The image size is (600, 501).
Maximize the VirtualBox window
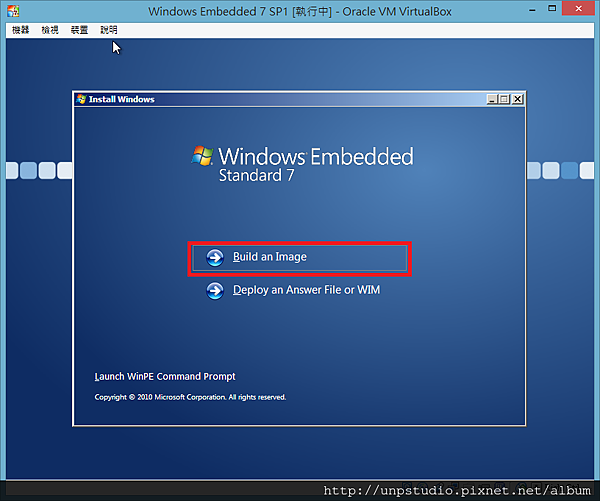pyautogui.click(x=552, y=8)
